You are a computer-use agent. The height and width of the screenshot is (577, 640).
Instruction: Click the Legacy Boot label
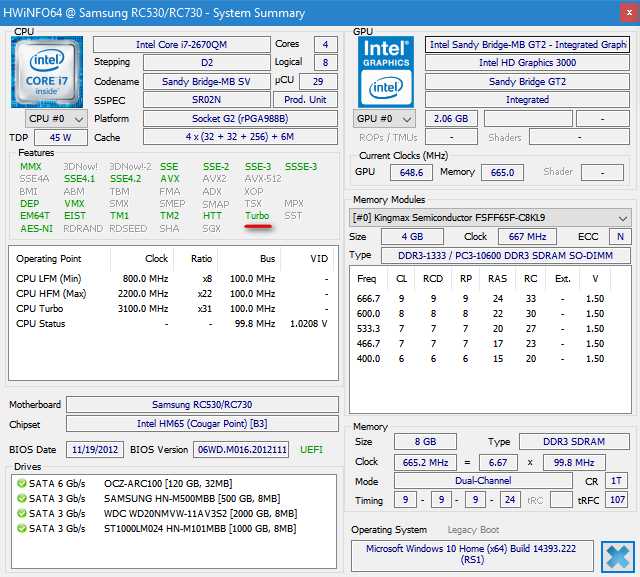[473, 530]
